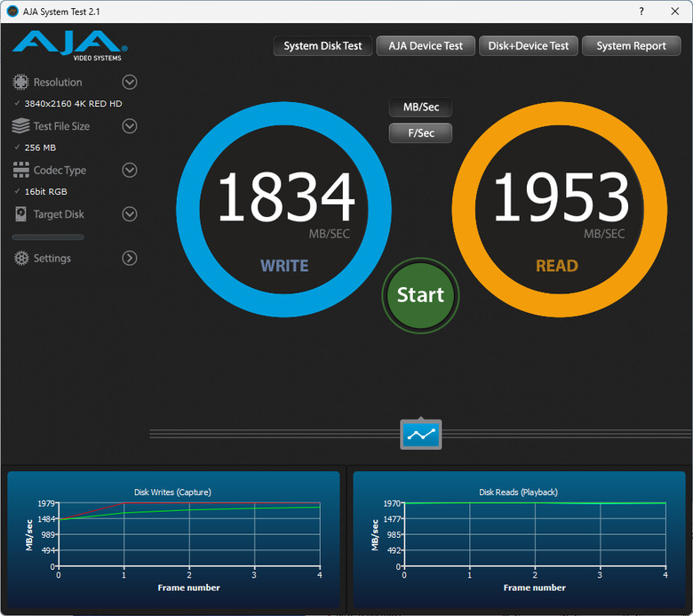Click the Disk Writes (Capture) title
Viewport: 693px width, 616px height.
click(173, 492)
